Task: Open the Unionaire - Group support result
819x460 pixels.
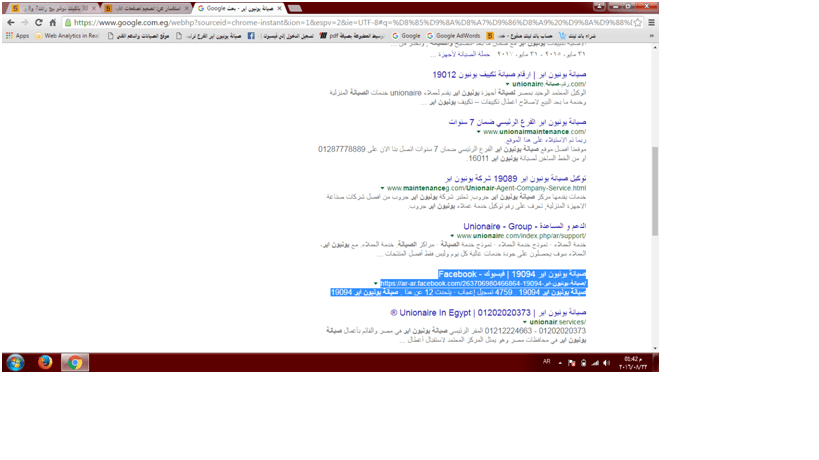Action: [x=524, y=227]
